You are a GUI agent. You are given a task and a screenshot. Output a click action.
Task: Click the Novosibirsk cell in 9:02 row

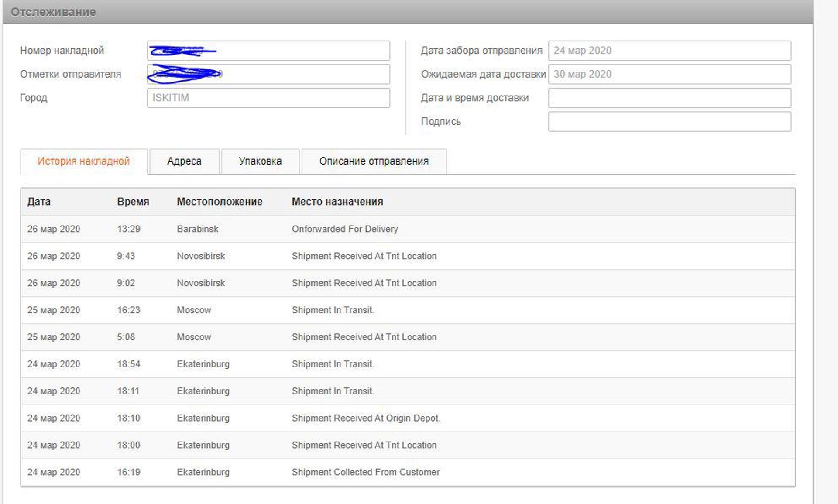(x=201, y=283)
